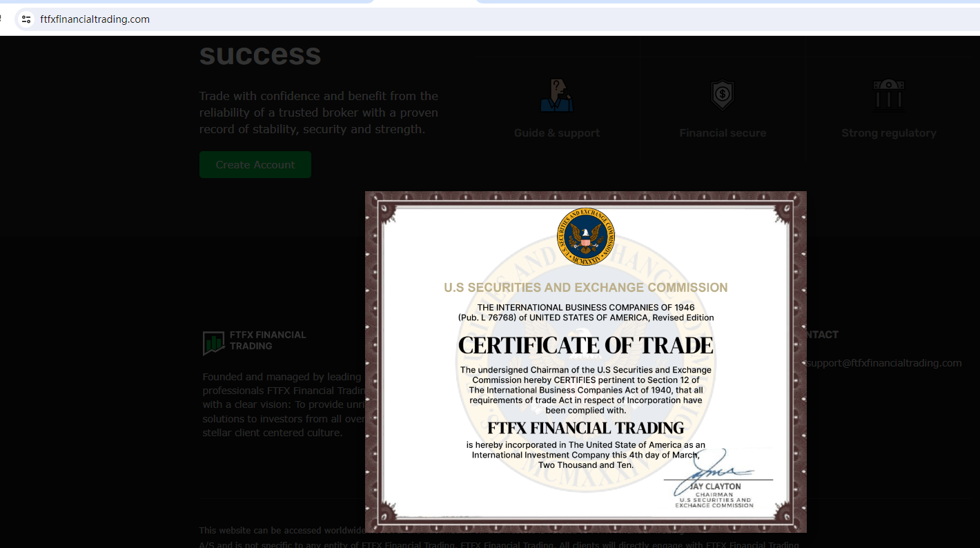This screenshot has width=980, height=548.
Task: Click the gold 'U.S SECURITIES AND EXCHANGE COMMISSION' title
Action: 586,288
